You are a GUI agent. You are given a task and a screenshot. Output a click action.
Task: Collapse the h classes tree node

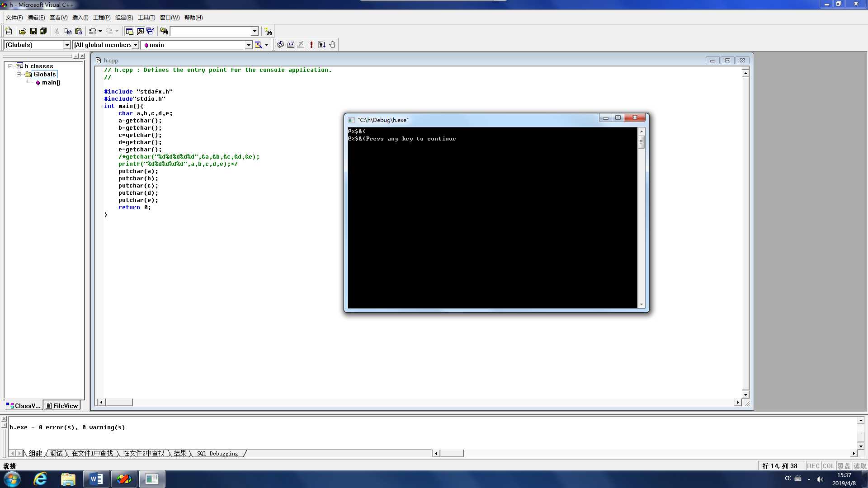[x=10, y=66]
